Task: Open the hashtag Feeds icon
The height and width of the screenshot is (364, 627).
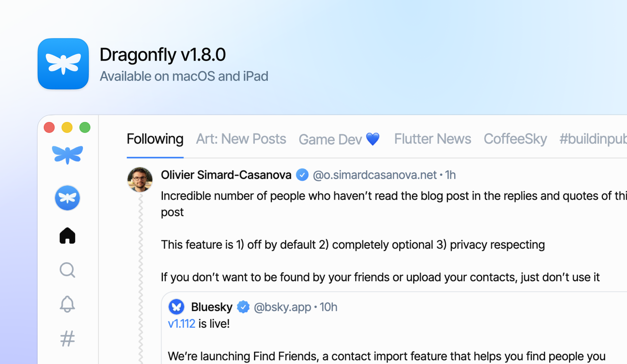Action: pyautogui.click(x=67, y=339)
